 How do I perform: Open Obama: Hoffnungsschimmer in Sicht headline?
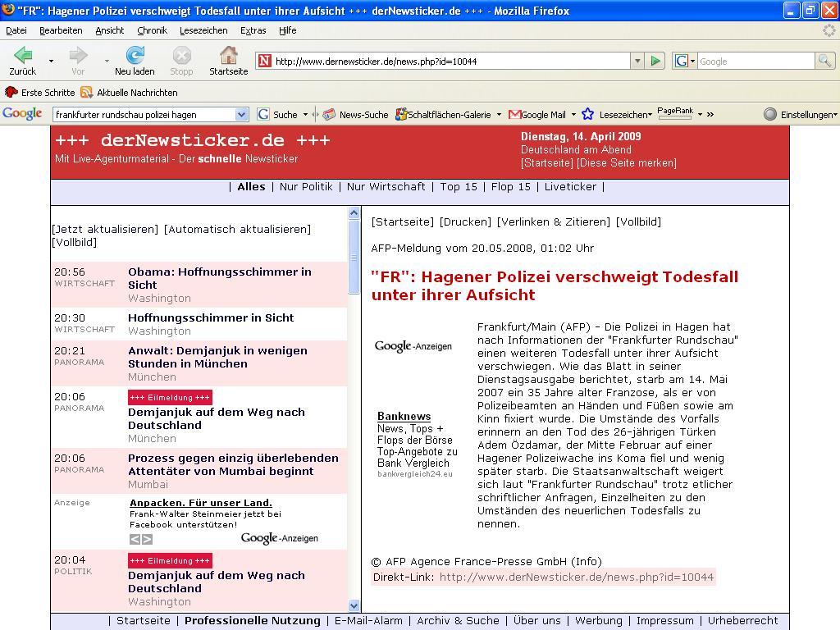tap(219, 278)
